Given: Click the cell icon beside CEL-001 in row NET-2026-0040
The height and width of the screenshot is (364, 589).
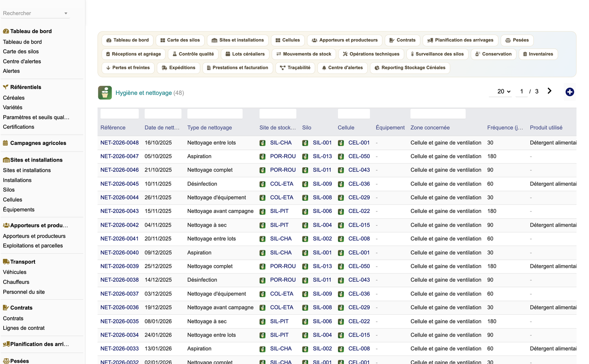Looking at the screenshot, I should pos(341,253).
